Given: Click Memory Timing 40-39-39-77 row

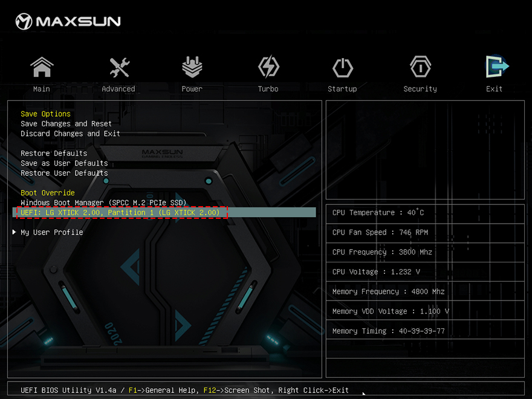Looking at the screenshot, I should [x=425, y=331].
